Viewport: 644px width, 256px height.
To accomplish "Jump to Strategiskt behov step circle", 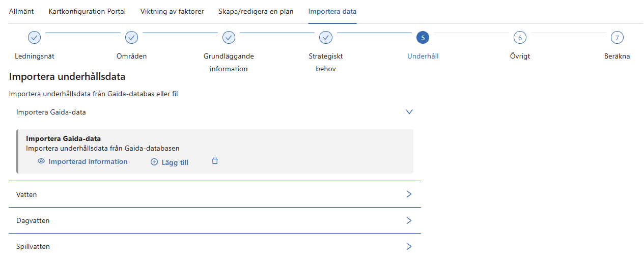I will pyautogui.click(x=326, y=38).
